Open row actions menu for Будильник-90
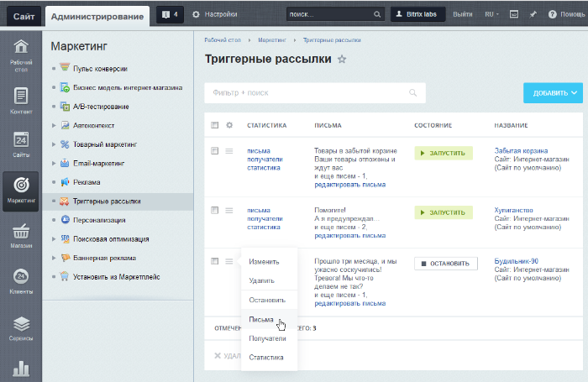588x382 pixels. (229, 261)
